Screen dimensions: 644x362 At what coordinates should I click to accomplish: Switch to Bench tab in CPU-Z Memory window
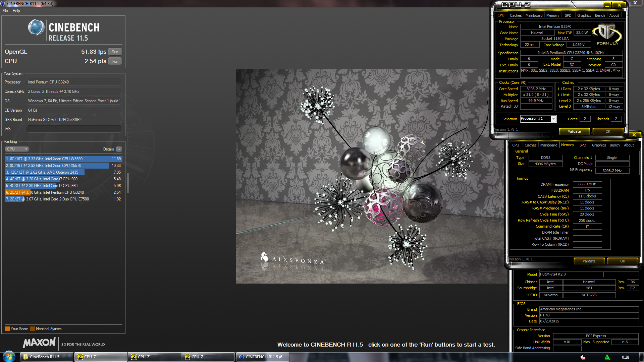click(x=614, y=145)
